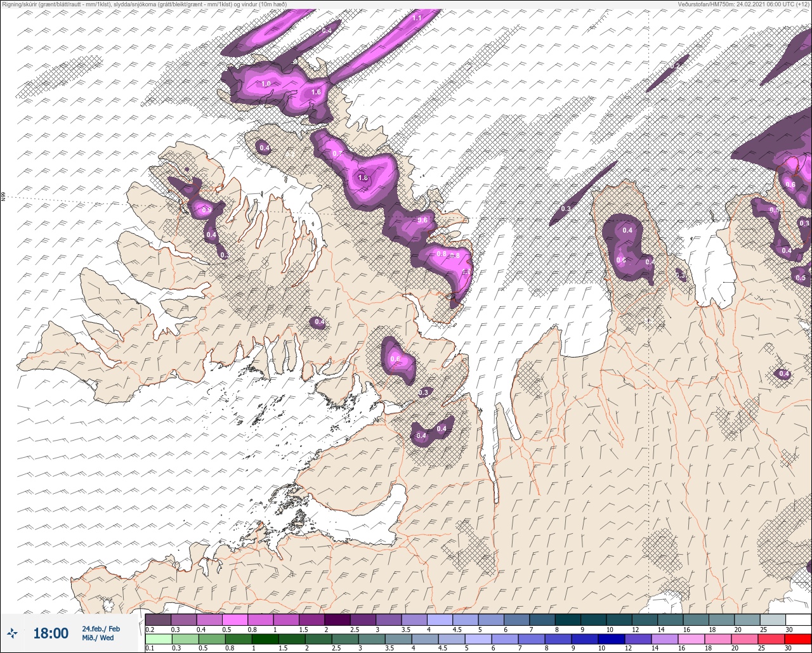Click the 18:00 forecast time label
Viewport: 812px width, 653px height.
pos(51,633)
